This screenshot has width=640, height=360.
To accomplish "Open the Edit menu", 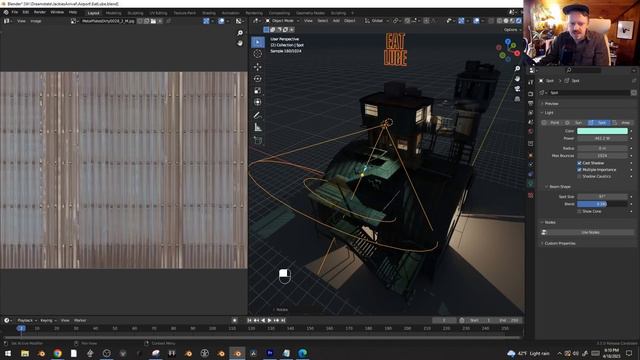I will point(26,12).
